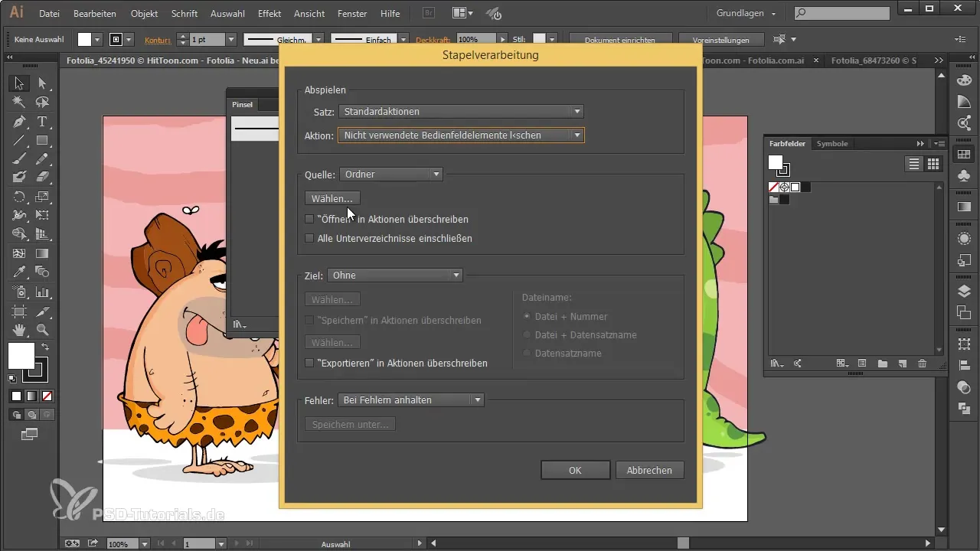The height and width of the screenshot is (551, 980).
Task: Switch Farbfelder to list view icon
Action: (x=913, y=163)
